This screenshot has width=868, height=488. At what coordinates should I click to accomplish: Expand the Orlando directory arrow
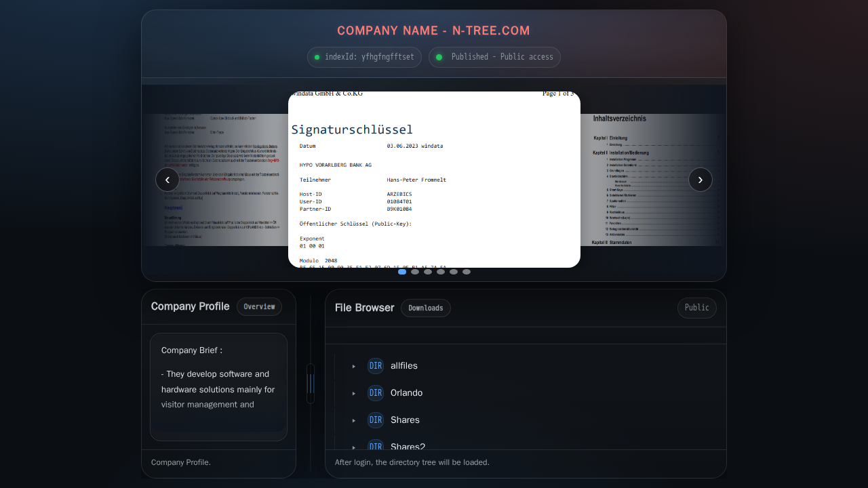tap(354, 393)
